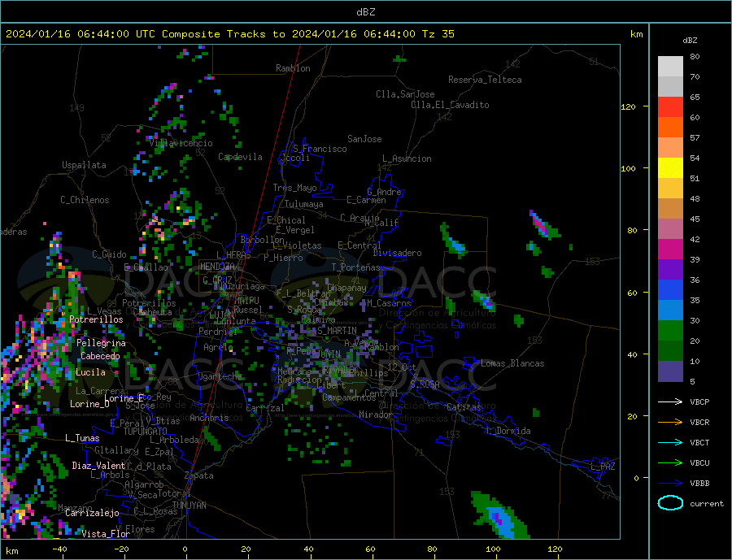Click the orange VBCR arrow in legend

[670, 423]
